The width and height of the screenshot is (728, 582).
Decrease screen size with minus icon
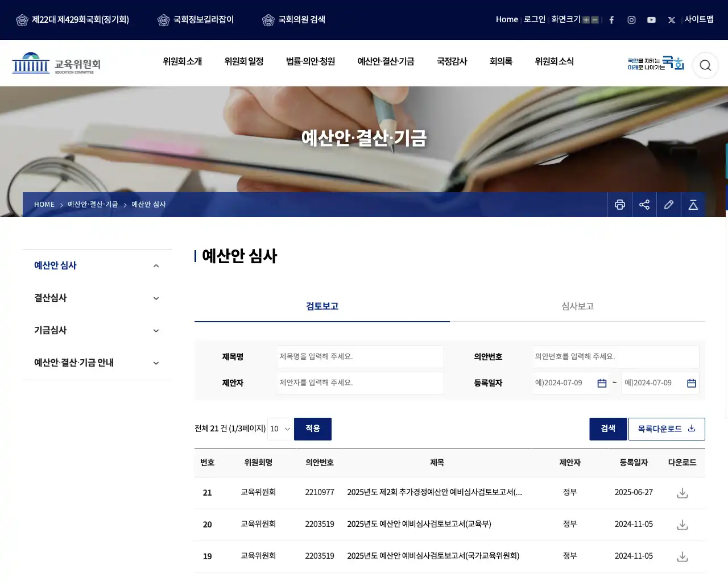[595, 20]
